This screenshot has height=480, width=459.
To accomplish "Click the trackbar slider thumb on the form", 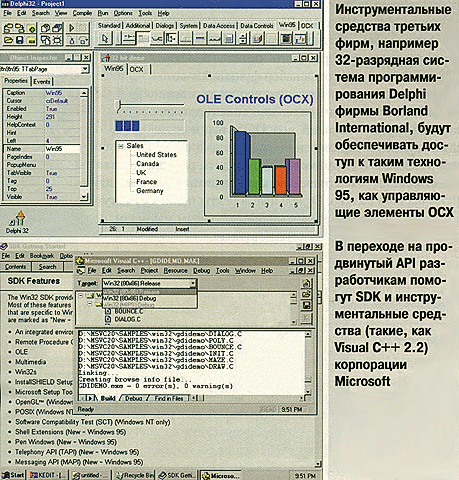I will click(x=118, y=105).
